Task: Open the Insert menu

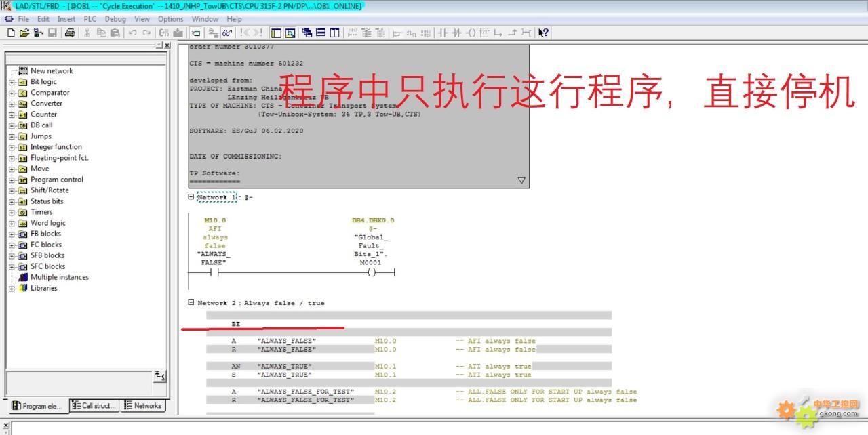Action: point(66,19)
